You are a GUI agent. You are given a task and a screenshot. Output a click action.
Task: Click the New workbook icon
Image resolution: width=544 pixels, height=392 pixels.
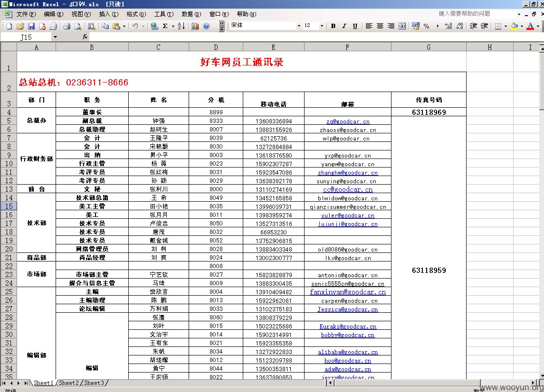(x=10, y=26)
